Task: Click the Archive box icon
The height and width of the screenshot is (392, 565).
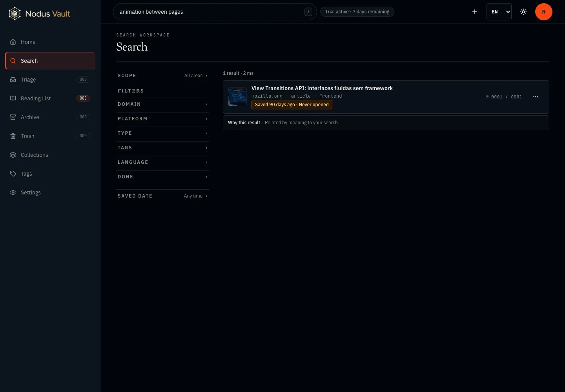Action: [x=13, y=117]
